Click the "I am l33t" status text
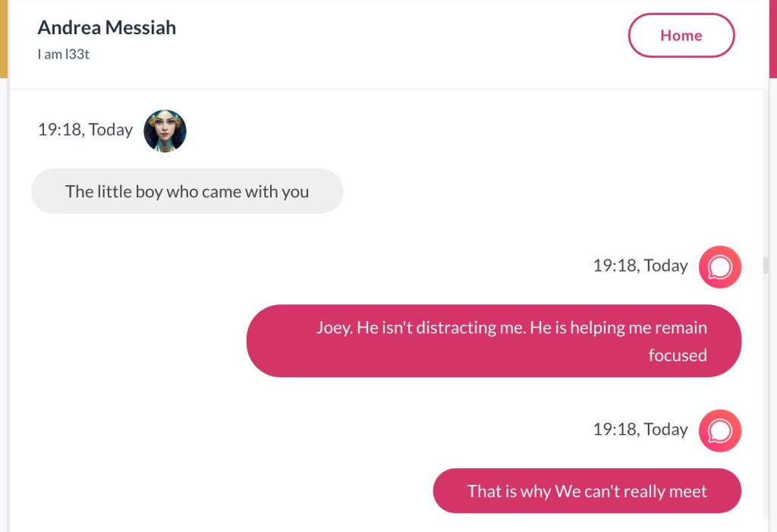This screenshot has height=532, width=777. (64, 54)
